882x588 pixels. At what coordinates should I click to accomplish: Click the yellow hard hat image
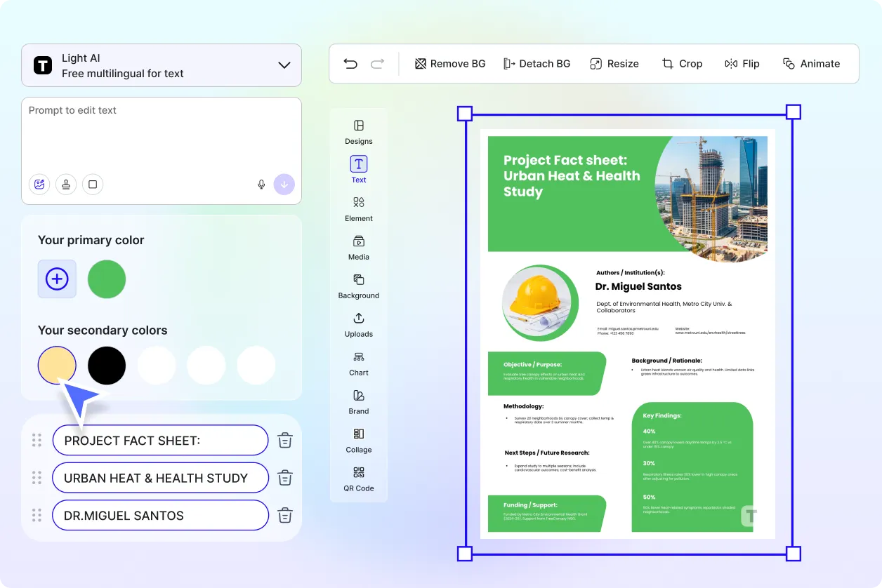pyautogui.click(x=539, y=303)
